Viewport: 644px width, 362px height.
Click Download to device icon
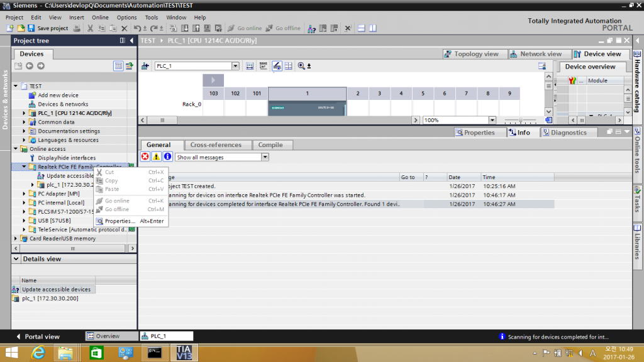(185, 28)
